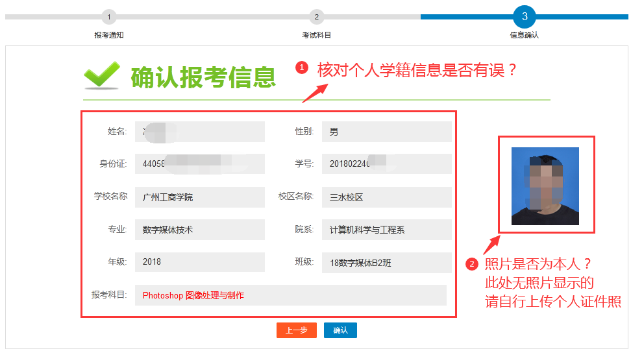Select the 信息确认 step label
Screen dimensions: 631x364
click(525, 35)
